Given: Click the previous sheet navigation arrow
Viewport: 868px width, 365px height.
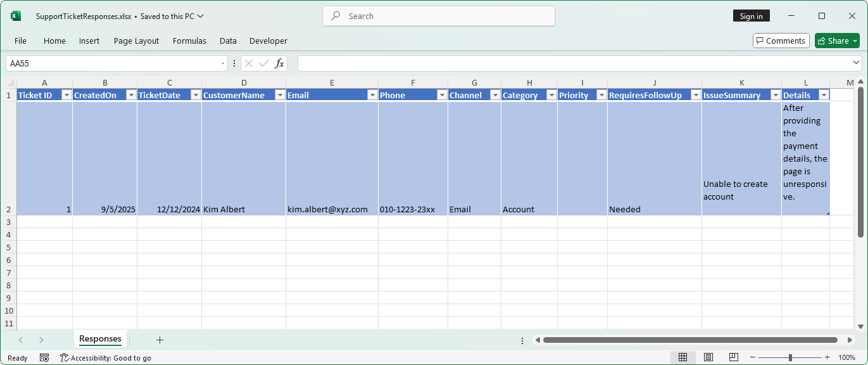Looking at the screenshot, I should 20,340.
